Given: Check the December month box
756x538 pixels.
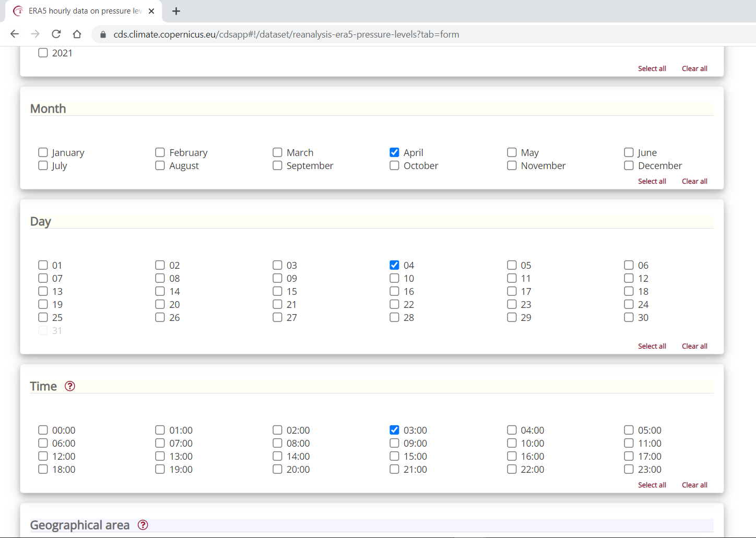Looking at the screenshot, I should pos(629,165).
